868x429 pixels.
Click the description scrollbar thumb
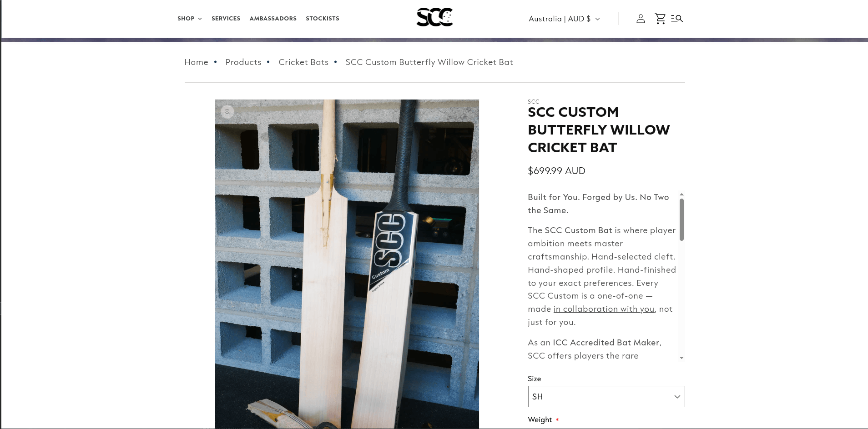pyautogui.click(x=681, y=219)
